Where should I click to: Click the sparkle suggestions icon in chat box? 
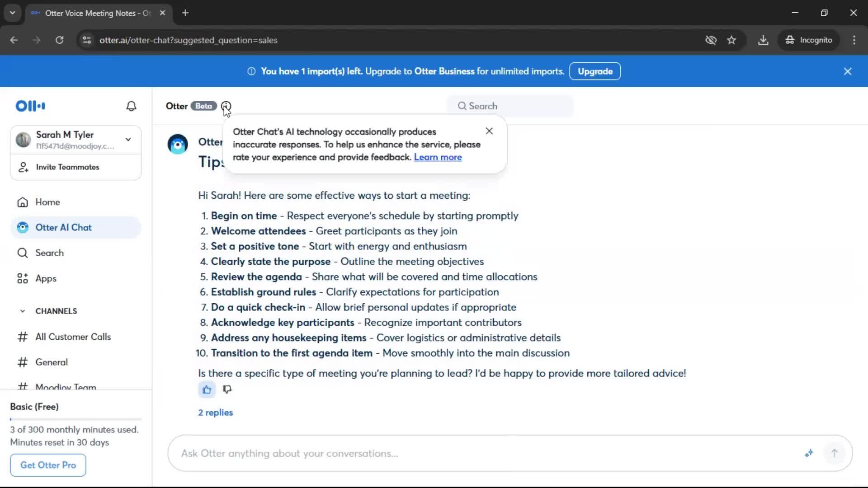tap(809, 453)
